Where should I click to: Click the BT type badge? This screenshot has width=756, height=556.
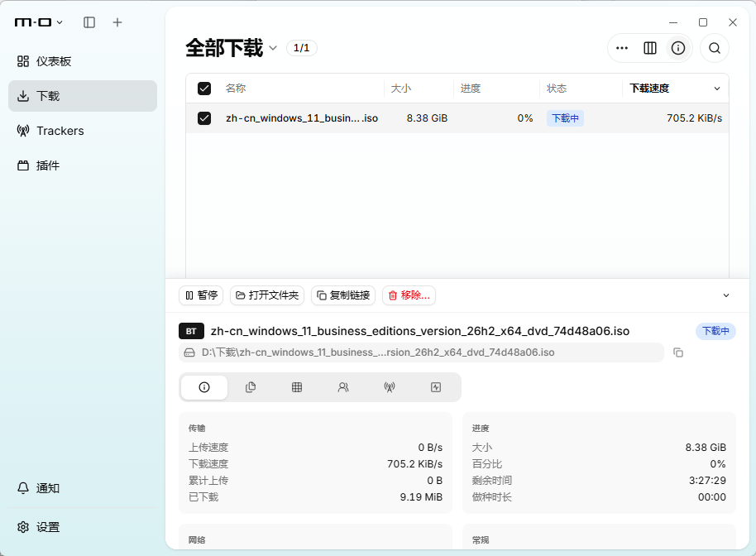pos(191,331)
